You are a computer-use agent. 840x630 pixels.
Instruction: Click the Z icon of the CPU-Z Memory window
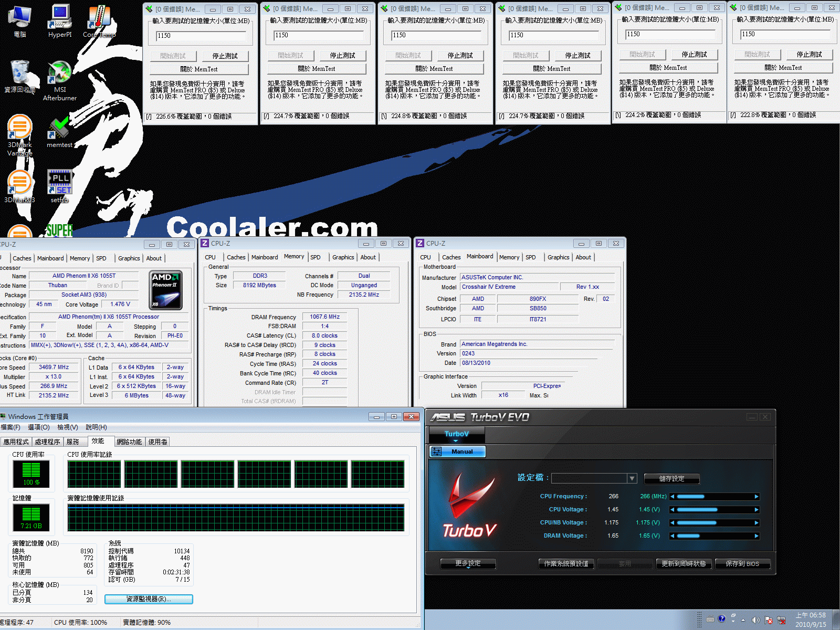[x=205, y=244]
